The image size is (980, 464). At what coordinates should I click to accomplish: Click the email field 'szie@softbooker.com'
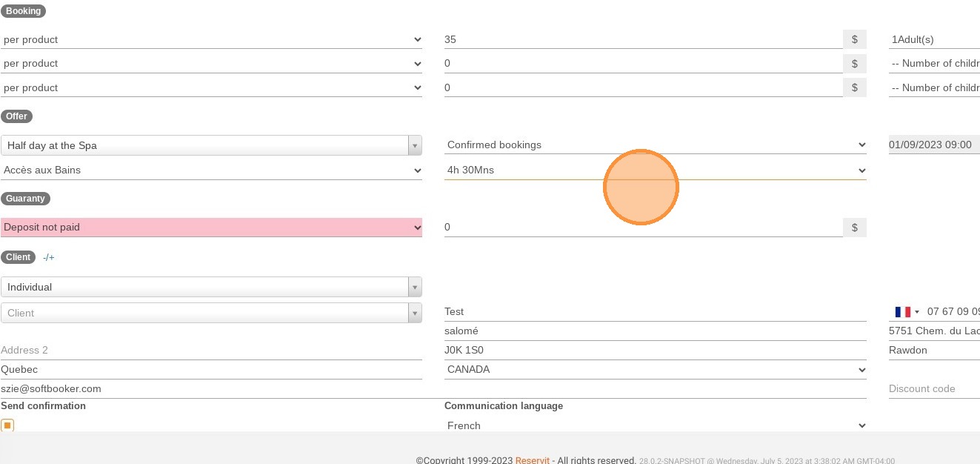(433, 388)
